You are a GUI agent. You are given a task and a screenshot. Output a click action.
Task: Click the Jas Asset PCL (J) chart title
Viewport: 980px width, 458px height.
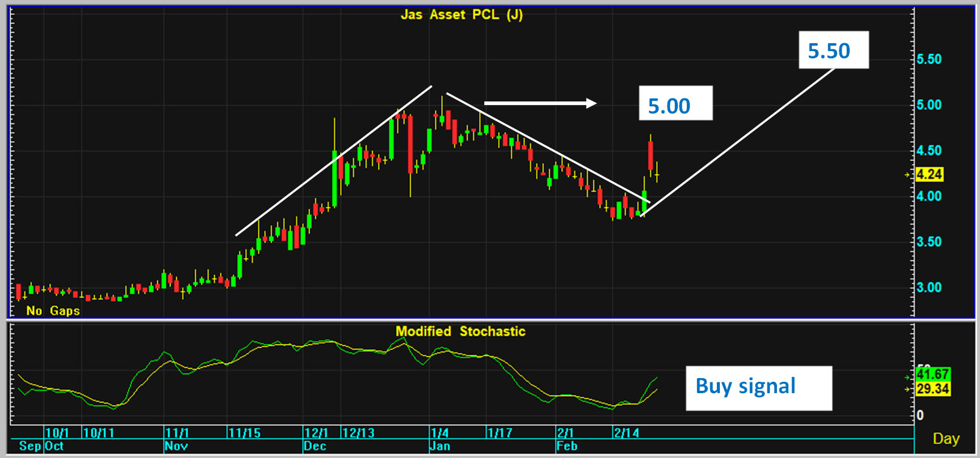(461, 14)
